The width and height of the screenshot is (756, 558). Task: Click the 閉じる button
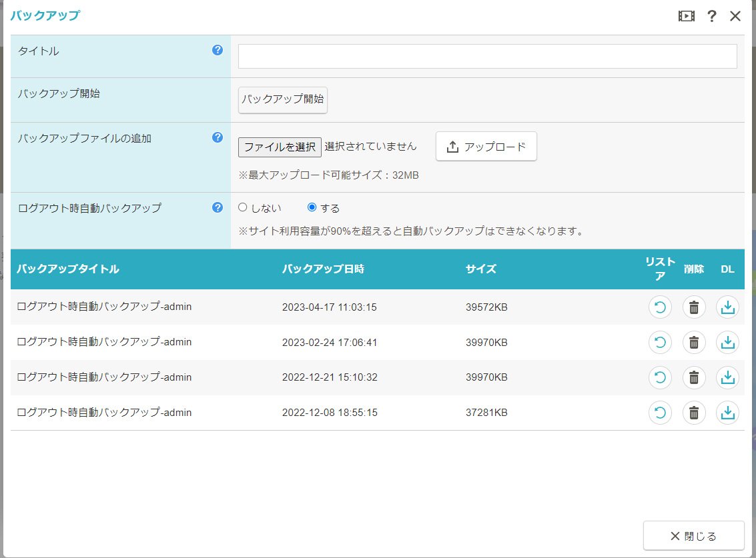(693, 535)
